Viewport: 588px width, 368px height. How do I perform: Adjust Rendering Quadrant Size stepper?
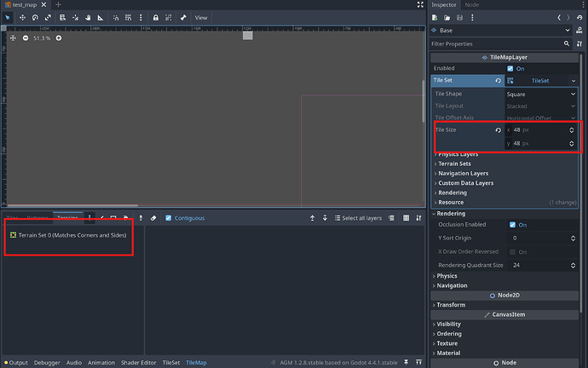[x=573, y=265]
